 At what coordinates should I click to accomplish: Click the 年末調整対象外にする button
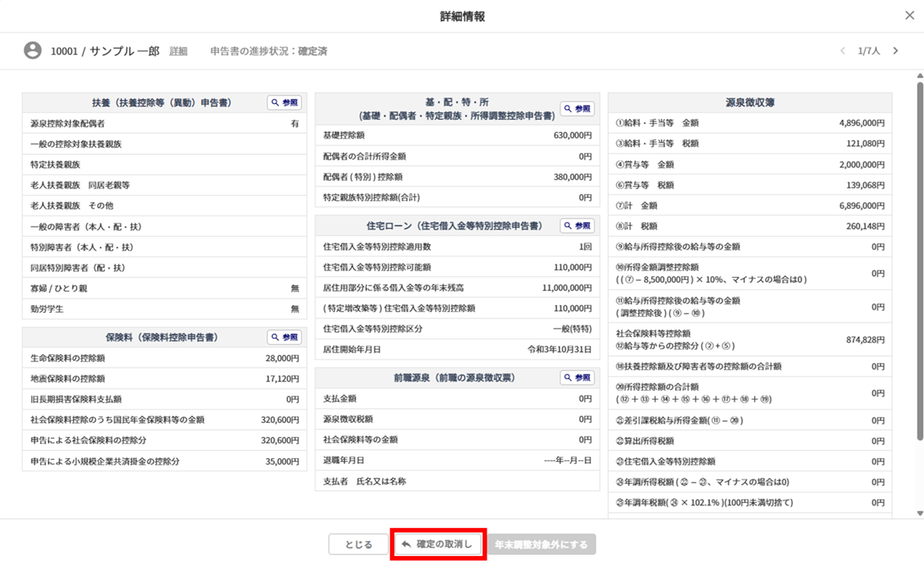pos(541,544)
